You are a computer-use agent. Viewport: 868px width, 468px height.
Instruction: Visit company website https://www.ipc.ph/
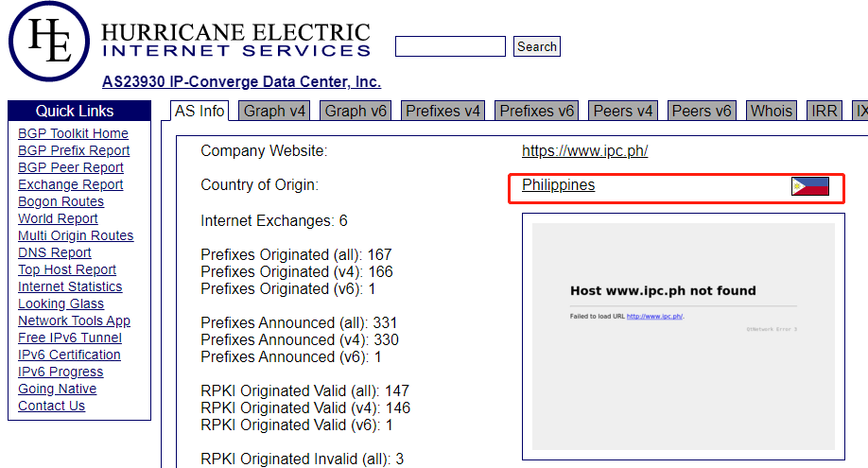pyautogui.click(x=584, y=150)
